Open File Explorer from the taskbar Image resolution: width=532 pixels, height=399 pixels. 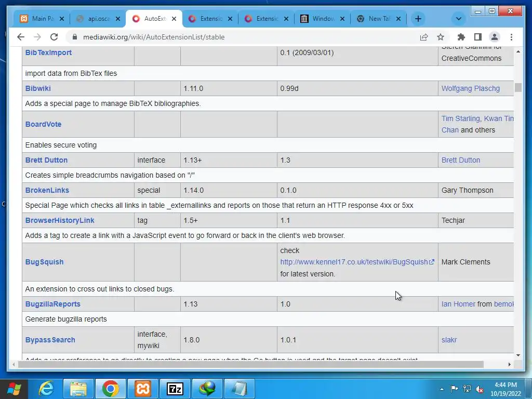78,389
